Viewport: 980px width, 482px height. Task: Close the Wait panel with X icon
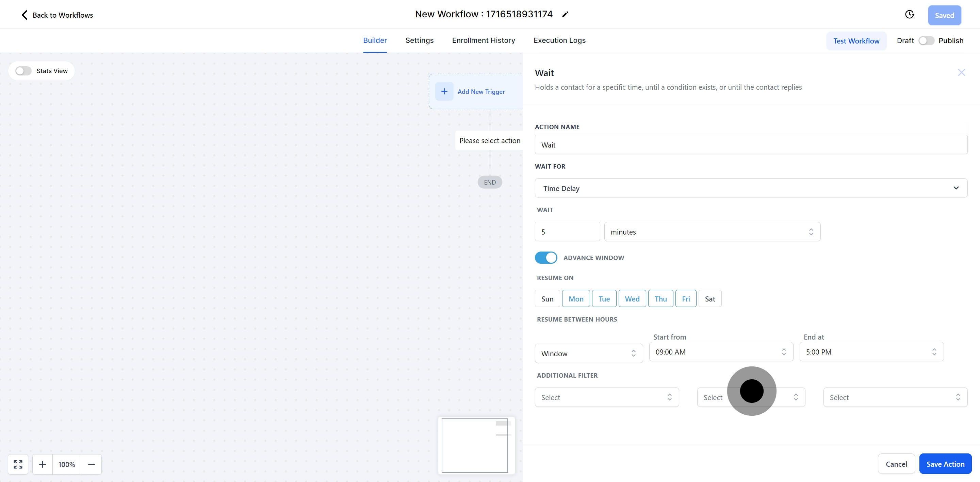point(961,73)
